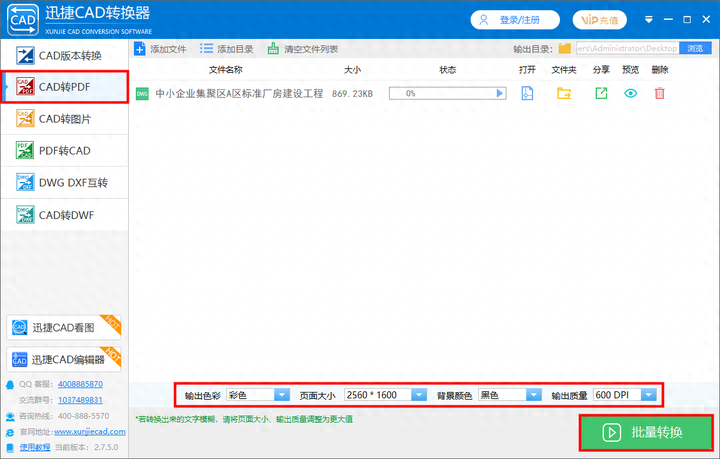Open the CAD版本转换 module
Viewport: 720px width, 459px height.
64,56
